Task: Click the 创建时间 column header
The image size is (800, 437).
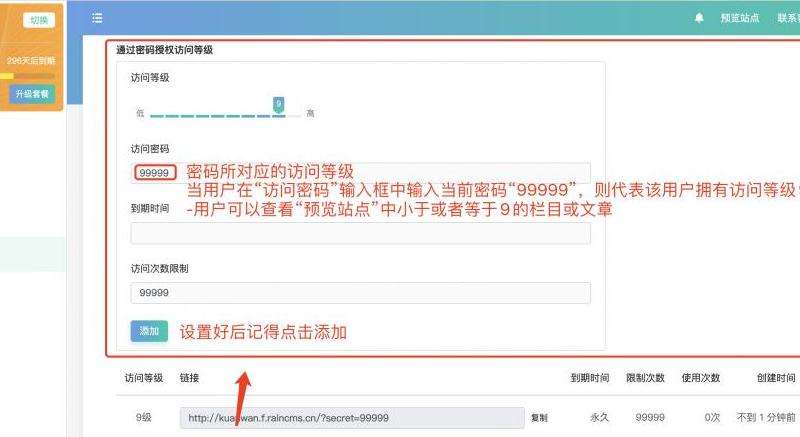Action: [776, 378]
